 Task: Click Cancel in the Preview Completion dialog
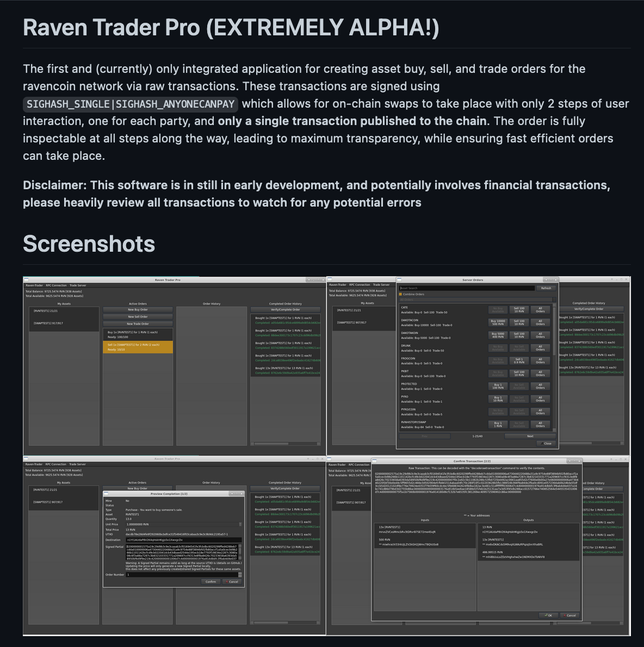232,582
